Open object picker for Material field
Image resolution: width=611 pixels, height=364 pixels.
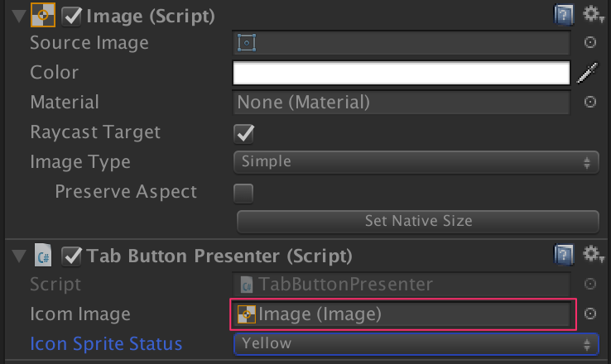point(590,103)
